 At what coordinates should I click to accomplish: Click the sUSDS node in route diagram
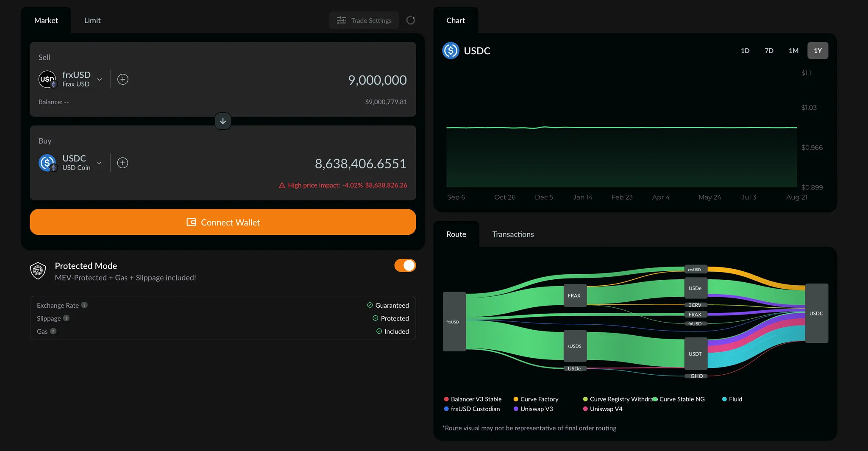click(575, 346)
